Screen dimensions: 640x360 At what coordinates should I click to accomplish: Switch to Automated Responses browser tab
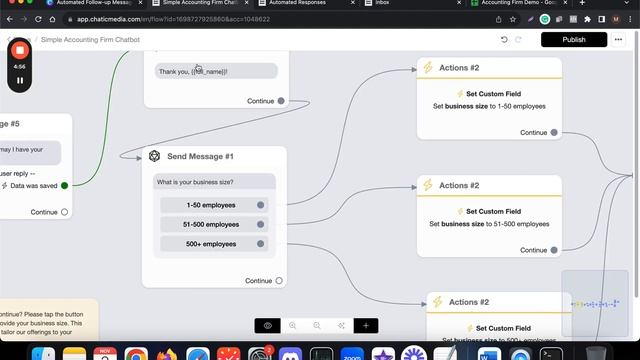tap(307, 3)
